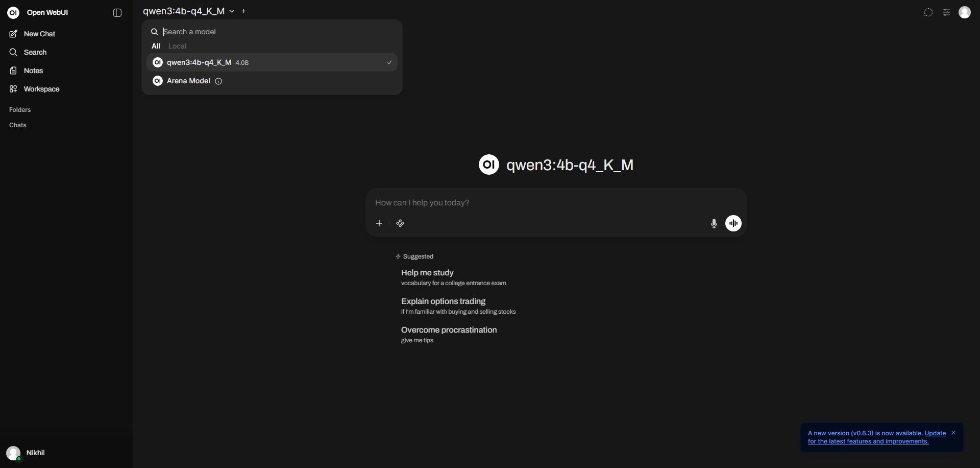Click the qwen3:4b-q4_K_M heading in the center
Viewport: 980px width, 468px height.
click(570, 165)
